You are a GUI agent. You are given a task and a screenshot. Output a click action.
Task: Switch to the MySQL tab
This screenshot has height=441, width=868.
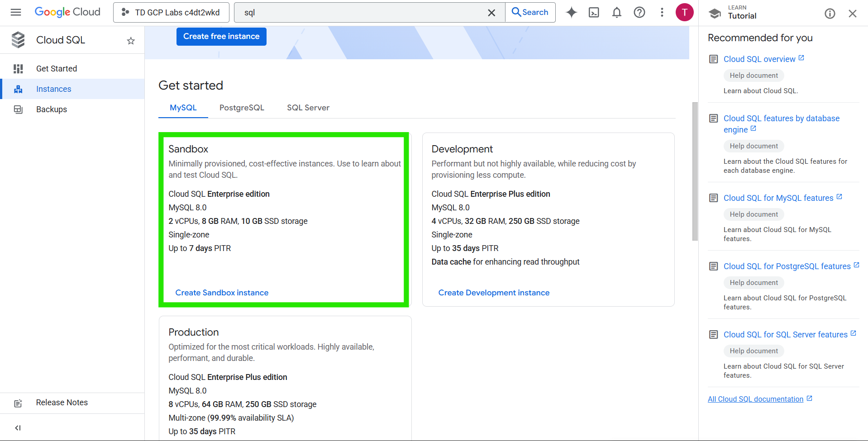point(183,108)
